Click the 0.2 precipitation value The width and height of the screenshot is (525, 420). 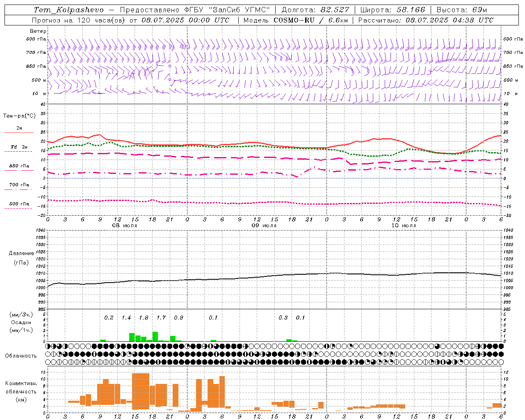(109, 318)
